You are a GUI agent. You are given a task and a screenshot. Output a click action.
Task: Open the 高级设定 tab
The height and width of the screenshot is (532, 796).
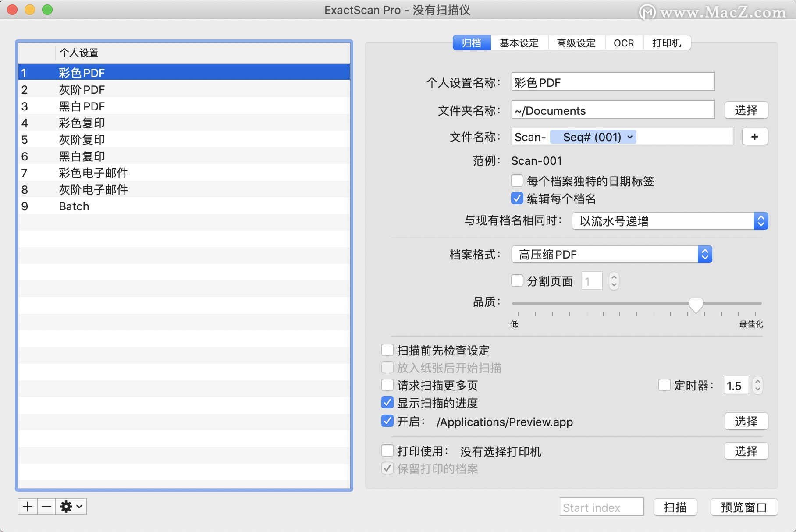click(576, 43)
